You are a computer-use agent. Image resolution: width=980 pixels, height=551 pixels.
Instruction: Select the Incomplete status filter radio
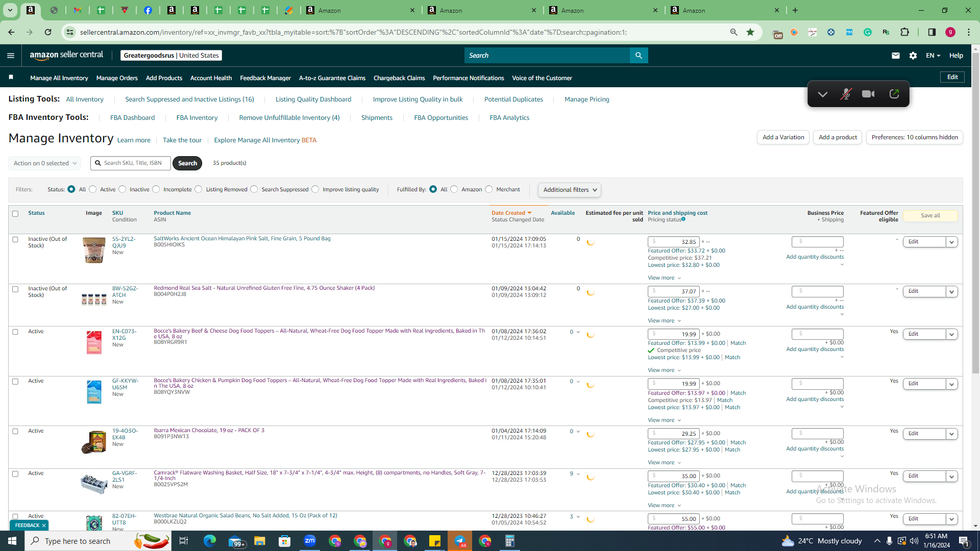(156, 189)
